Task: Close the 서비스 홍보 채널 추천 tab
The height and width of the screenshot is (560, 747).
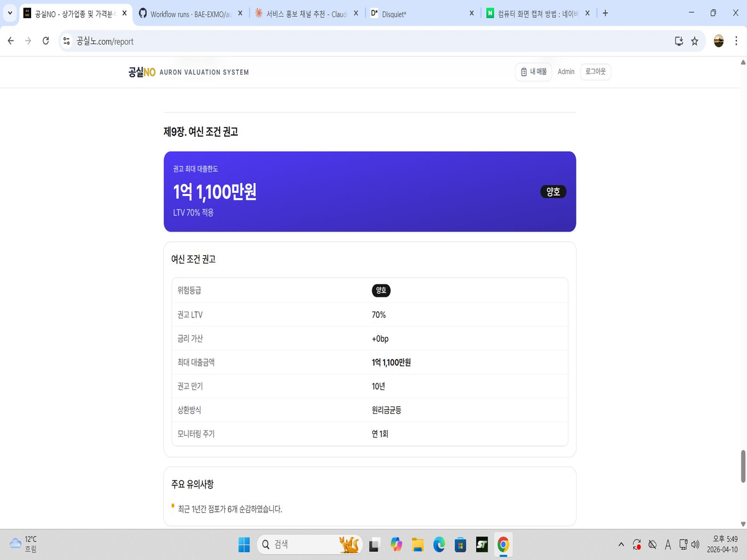Action: coord(355,13)
